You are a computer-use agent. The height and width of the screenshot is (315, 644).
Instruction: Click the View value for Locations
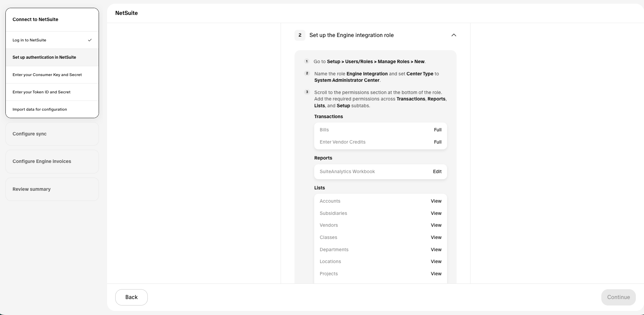tap(436, 262)
